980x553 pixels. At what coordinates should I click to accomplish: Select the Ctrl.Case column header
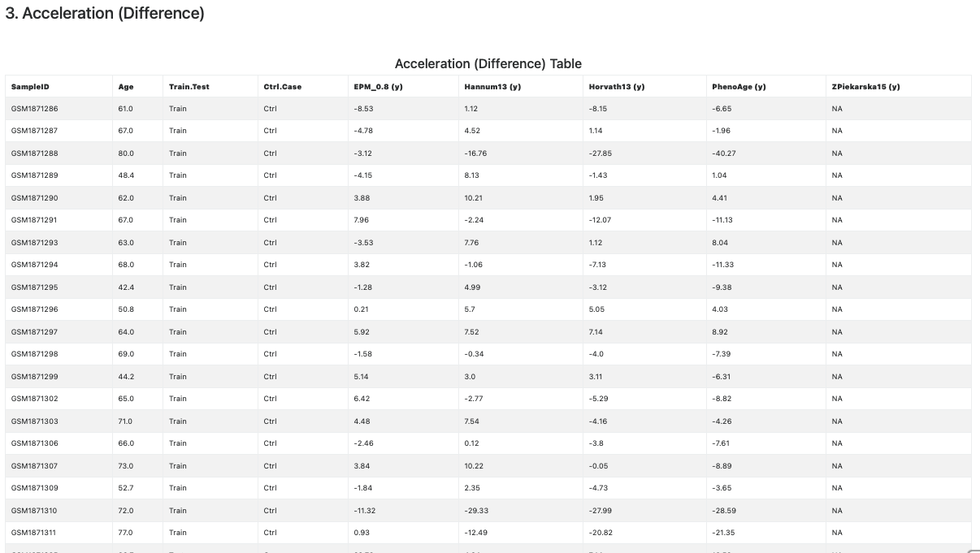point(282,87)
